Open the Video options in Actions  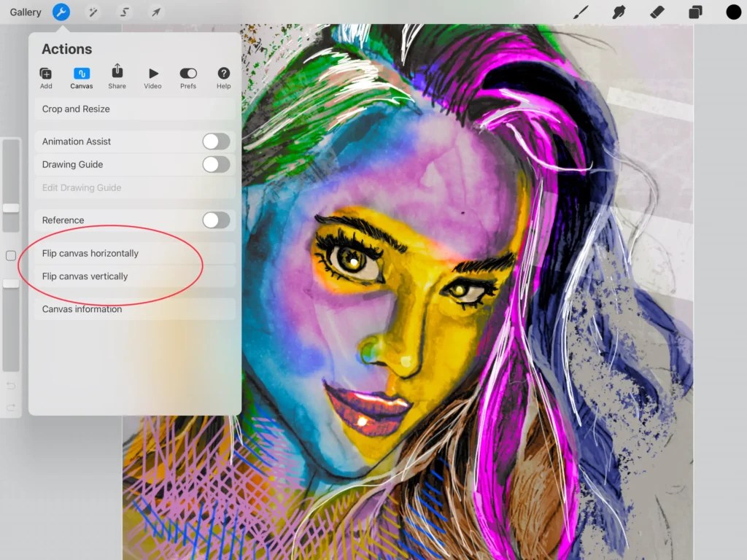(x=152, y=76)
